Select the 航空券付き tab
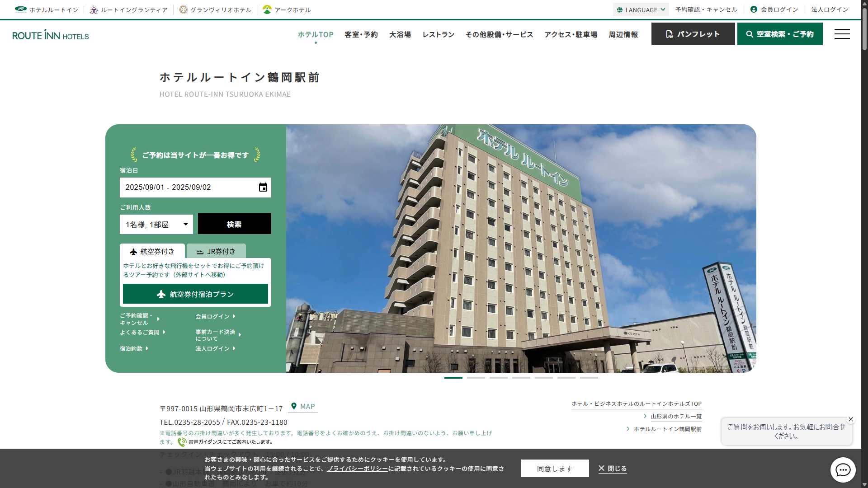This screenshot has width=868, height=488. coord(152,251)
